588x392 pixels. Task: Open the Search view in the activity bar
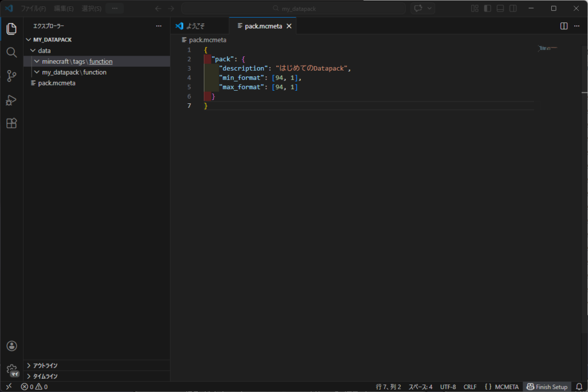(11, 52)
